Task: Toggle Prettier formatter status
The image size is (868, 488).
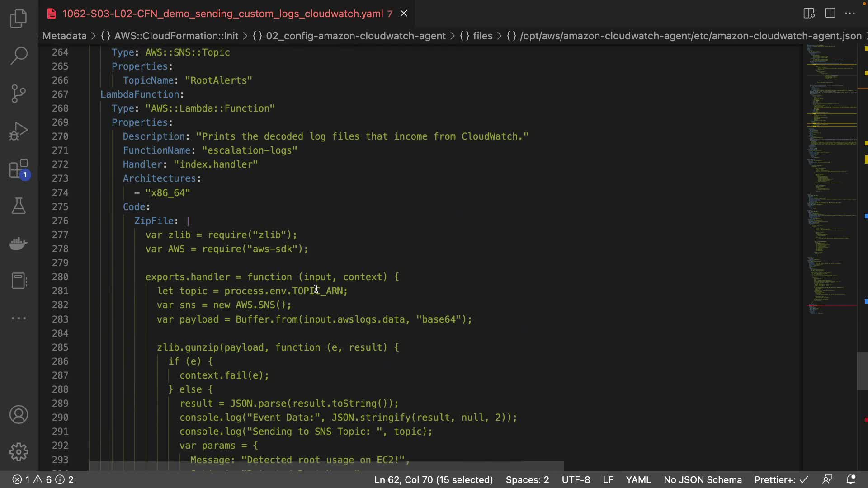Action: 781,479
